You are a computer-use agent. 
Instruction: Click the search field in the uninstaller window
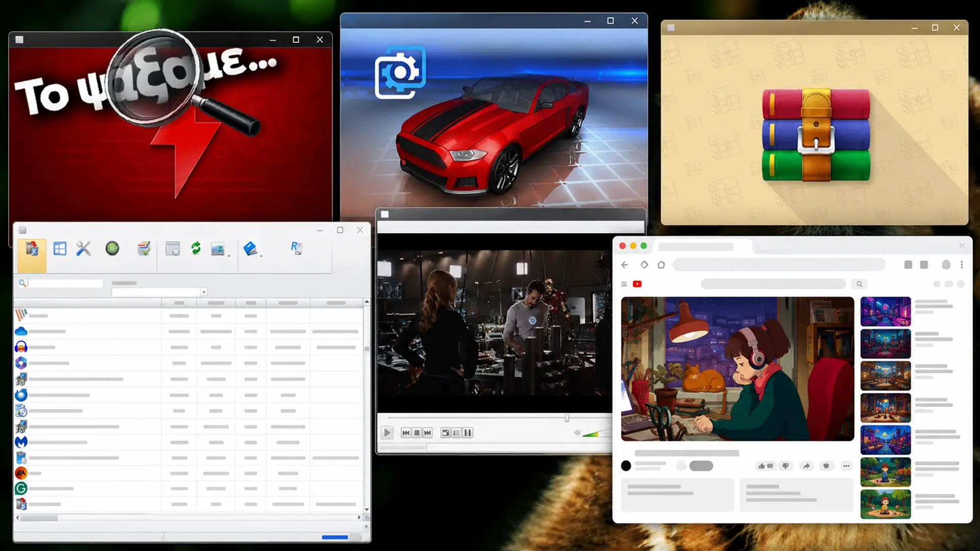click(x=65, y=283)
